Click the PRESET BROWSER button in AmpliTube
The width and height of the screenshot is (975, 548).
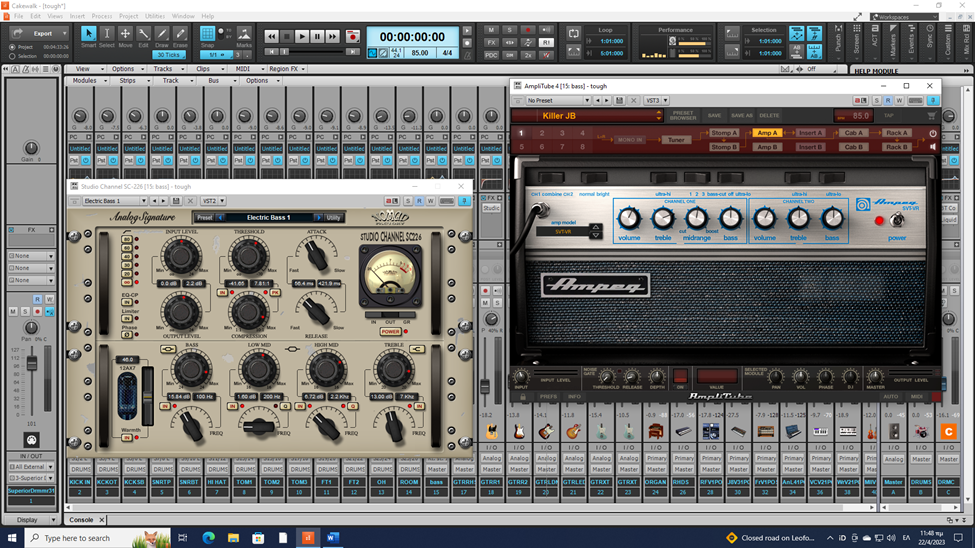(x=683, y=116)
